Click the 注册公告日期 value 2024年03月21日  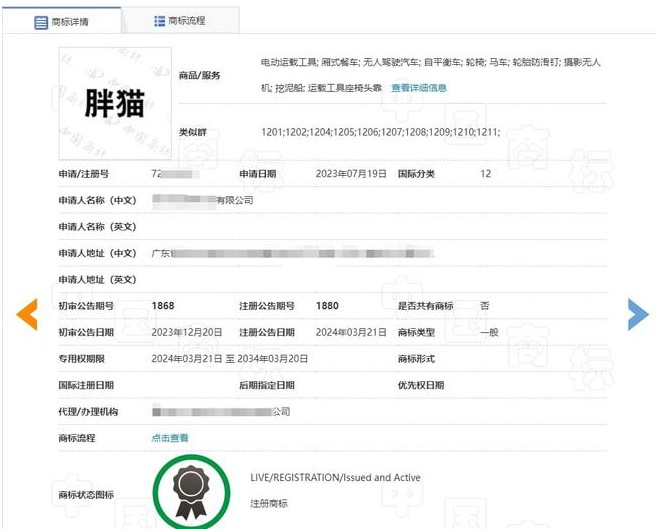pyautogui.click(x=351, y=332)
